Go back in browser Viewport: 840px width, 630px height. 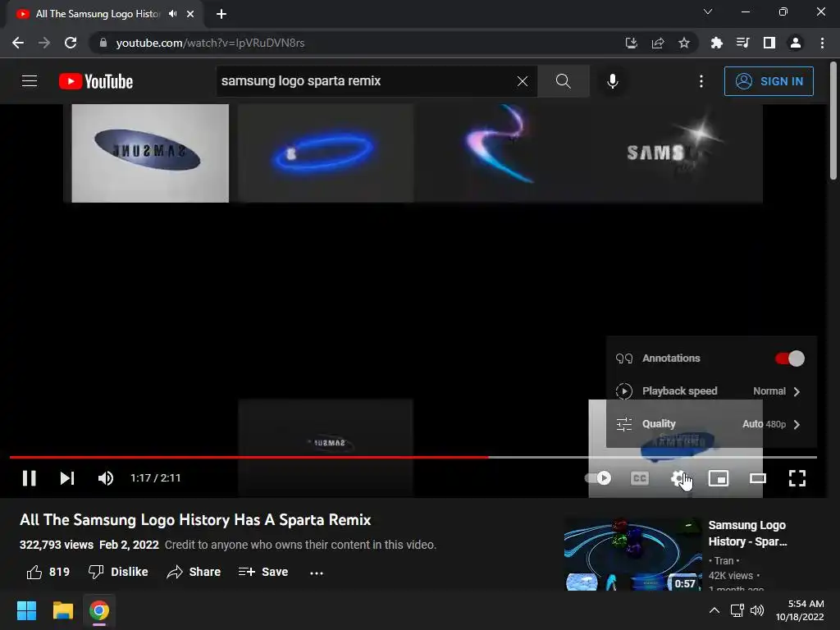click(18, 43)
